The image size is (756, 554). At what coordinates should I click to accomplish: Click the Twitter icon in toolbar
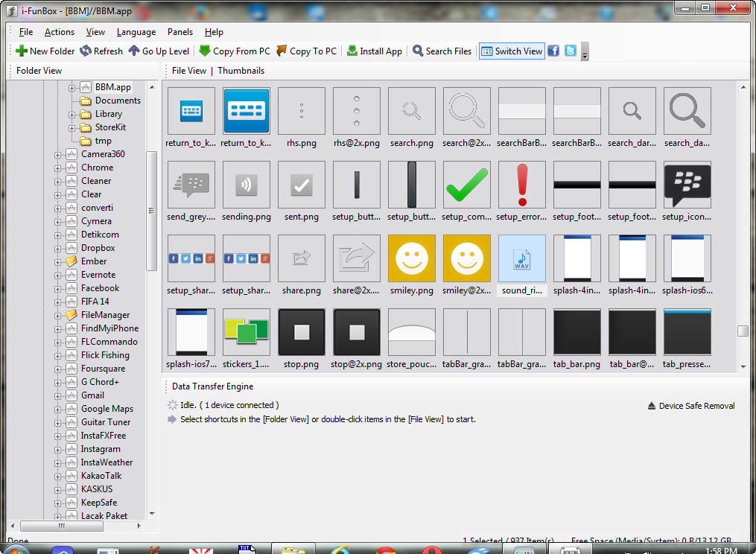[x=571, y=51]
